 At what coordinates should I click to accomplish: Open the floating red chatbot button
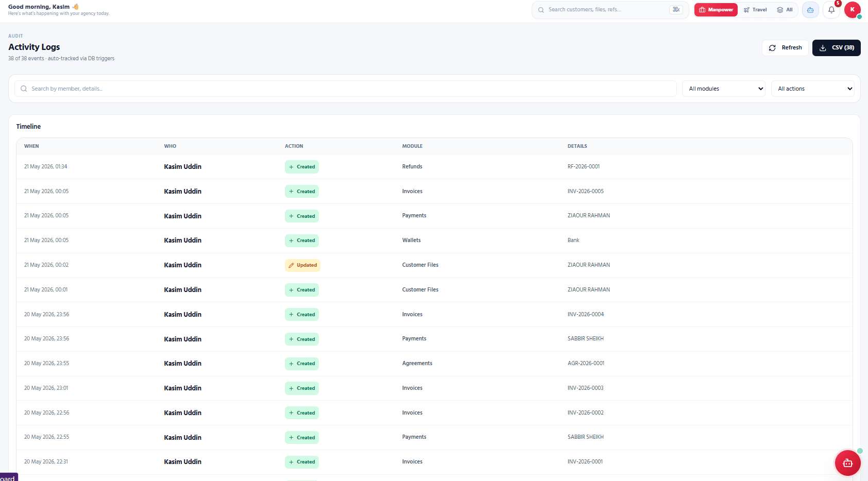tap(847, 463)
